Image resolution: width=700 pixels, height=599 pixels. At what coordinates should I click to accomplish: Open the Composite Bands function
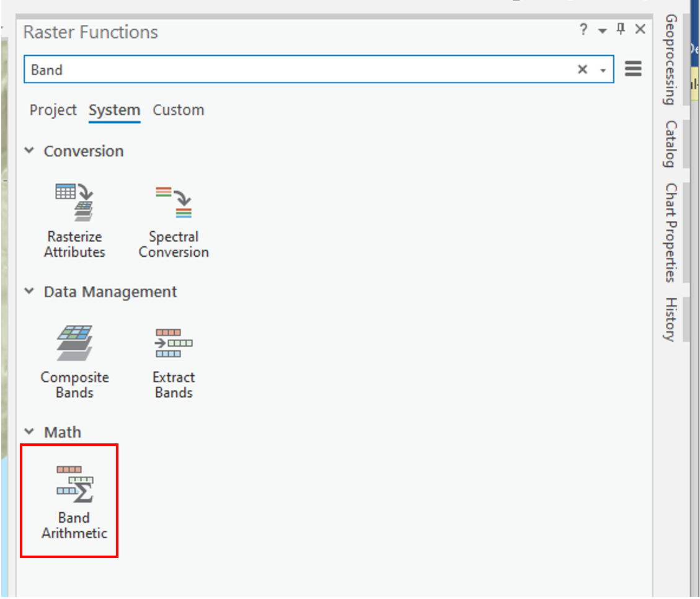[74, 361]
